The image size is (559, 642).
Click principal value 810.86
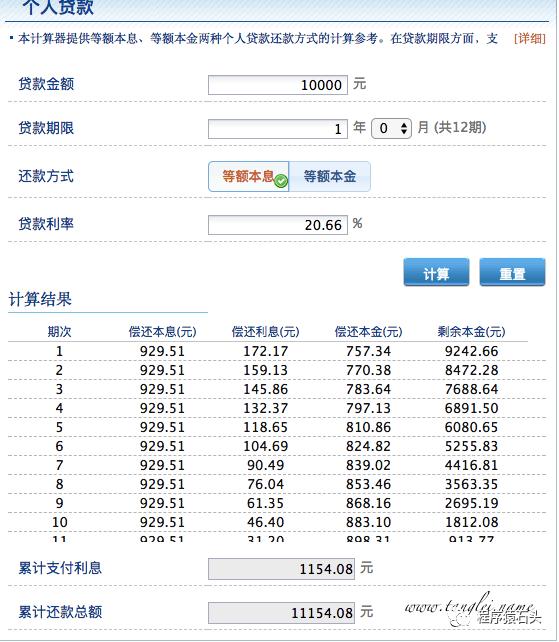(369, 427)
